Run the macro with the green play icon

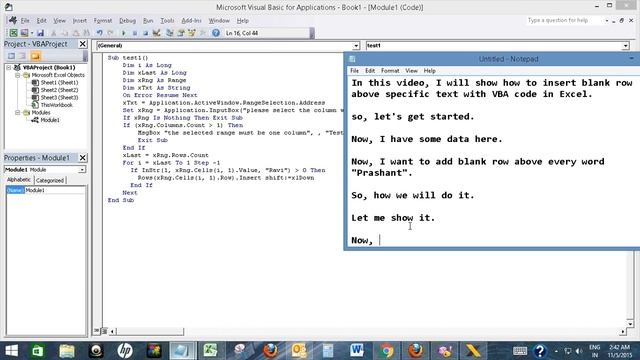124,33
